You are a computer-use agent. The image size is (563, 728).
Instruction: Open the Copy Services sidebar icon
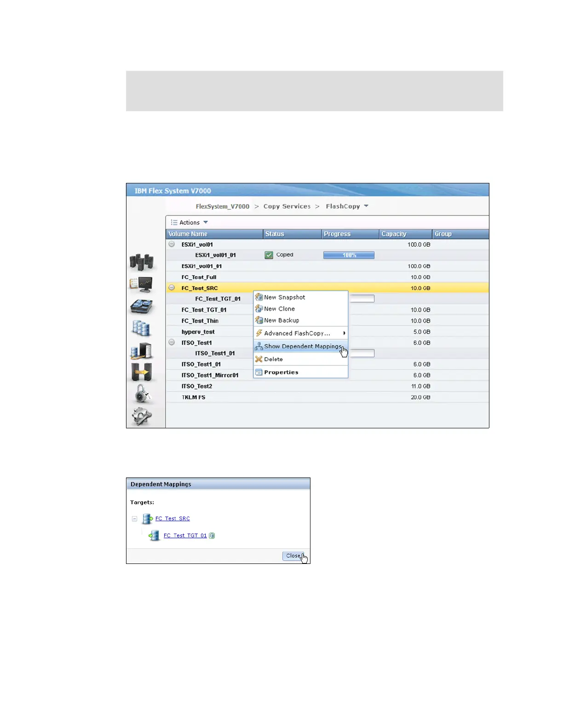point(142,372)
